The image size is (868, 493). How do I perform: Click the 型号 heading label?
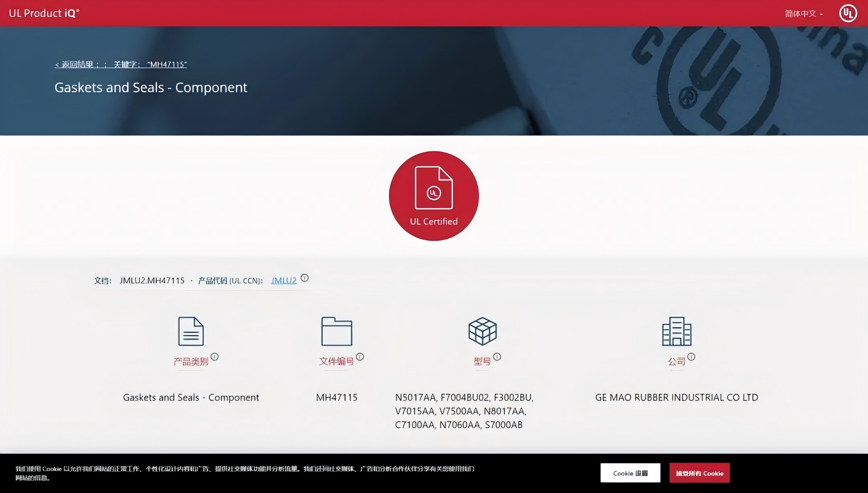[482, 362]
